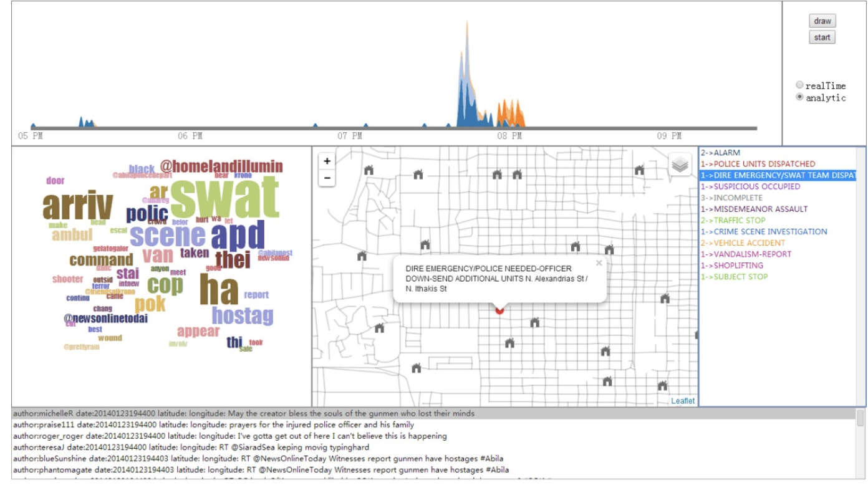The height and width of the screenshot is (485, 868).
Task: Select the tweet by author phantomagate
Action: tap(433, 469)
